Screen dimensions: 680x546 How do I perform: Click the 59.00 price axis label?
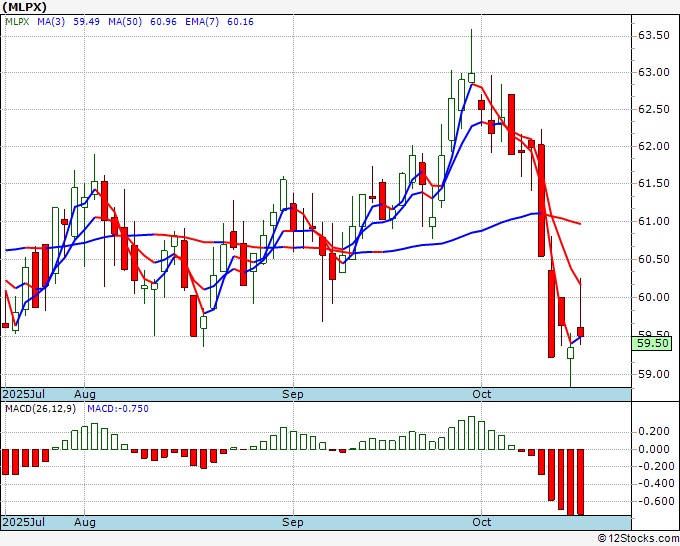654,374
